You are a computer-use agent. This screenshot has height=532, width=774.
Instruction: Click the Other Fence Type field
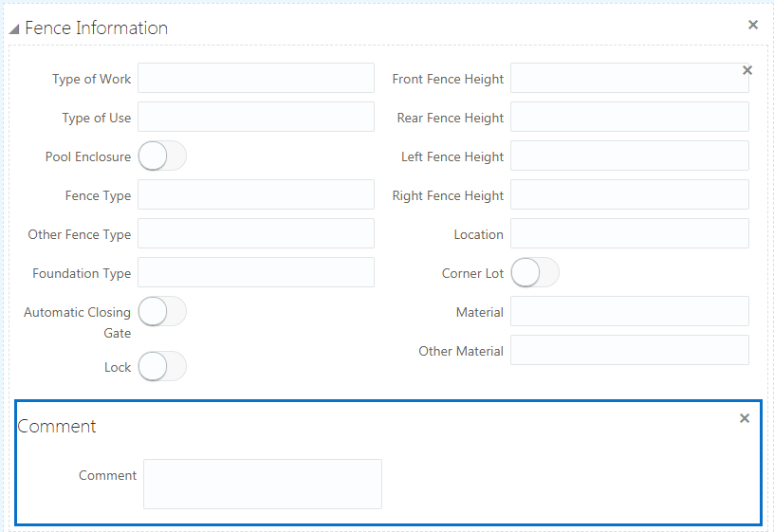point(256,234)
